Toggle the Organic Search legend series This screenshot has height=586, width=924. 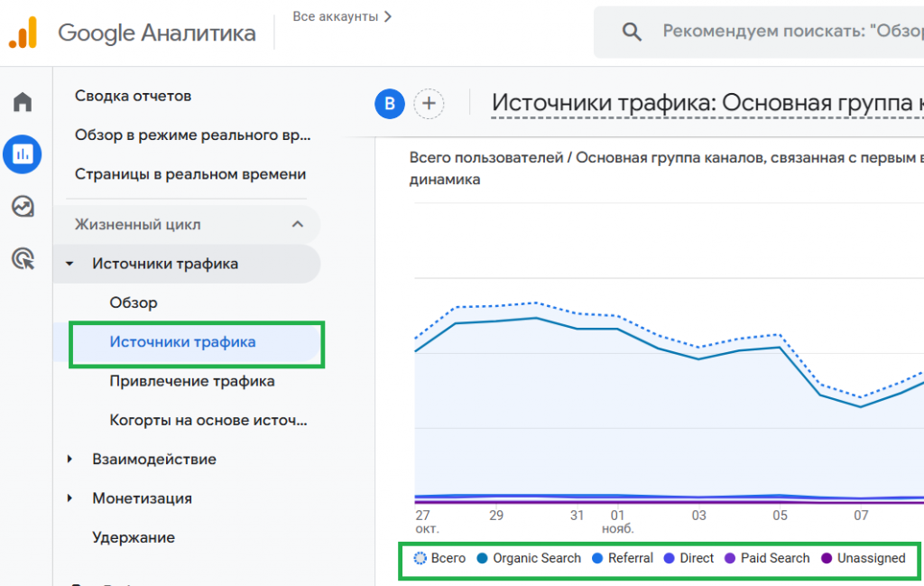[529, 558]
